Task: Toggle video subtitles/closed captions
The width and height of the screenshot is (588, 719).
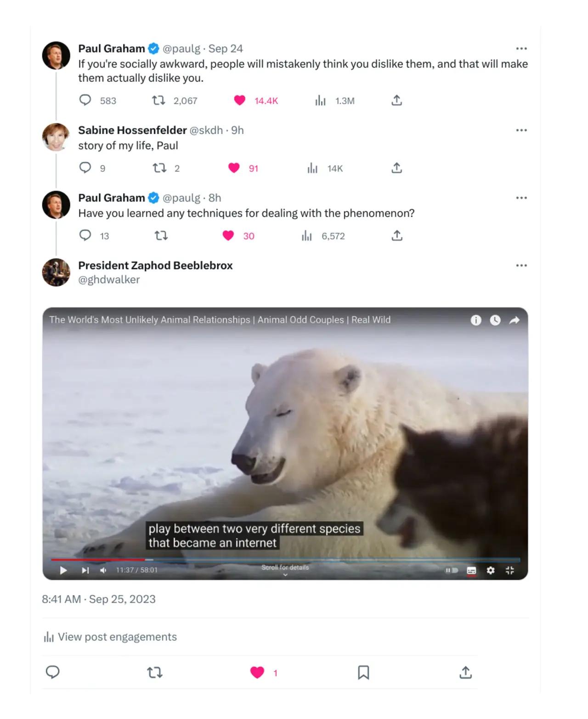Action: pyautogui.click(x=471, y=570)
